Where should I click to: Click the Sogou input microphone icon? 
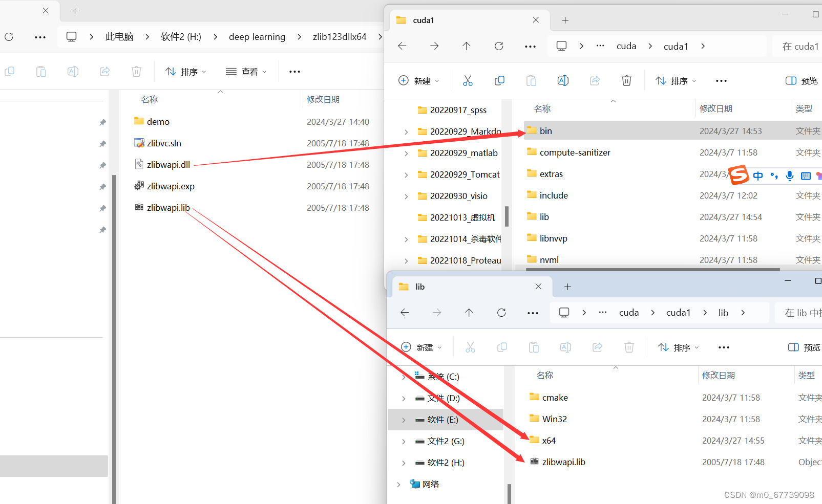pyautogui.click(x=789, y=176)
